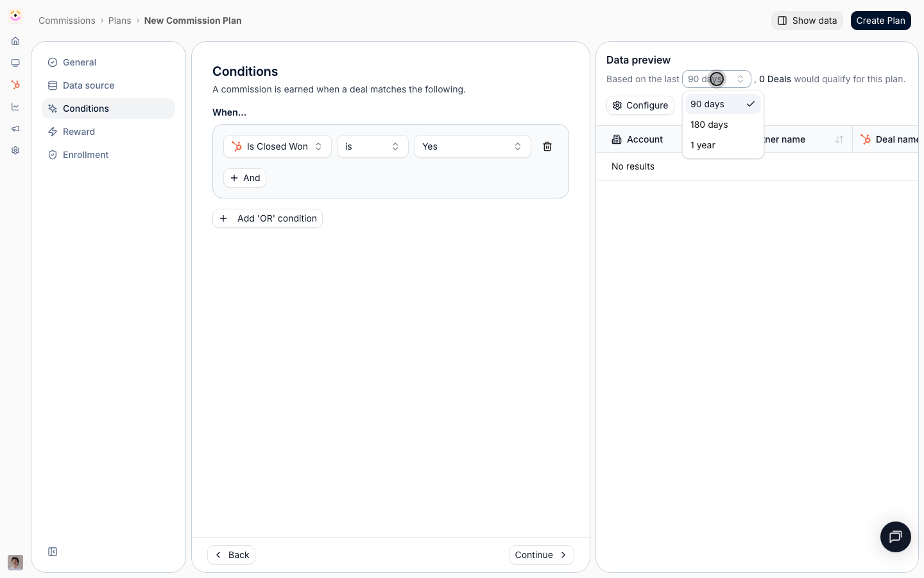Open the megaphone icon in the left rail
924x578 pixels.
[x=15, y=128]
